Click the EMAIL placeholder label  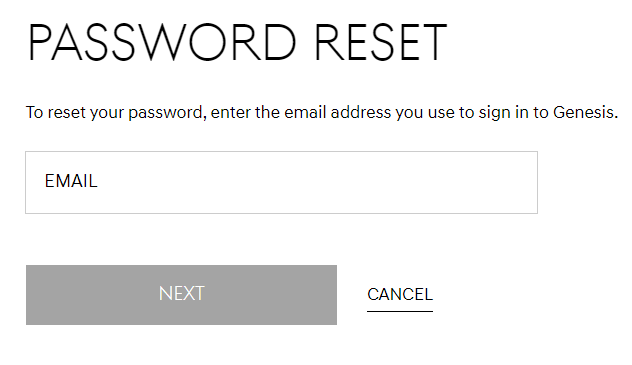71,181
